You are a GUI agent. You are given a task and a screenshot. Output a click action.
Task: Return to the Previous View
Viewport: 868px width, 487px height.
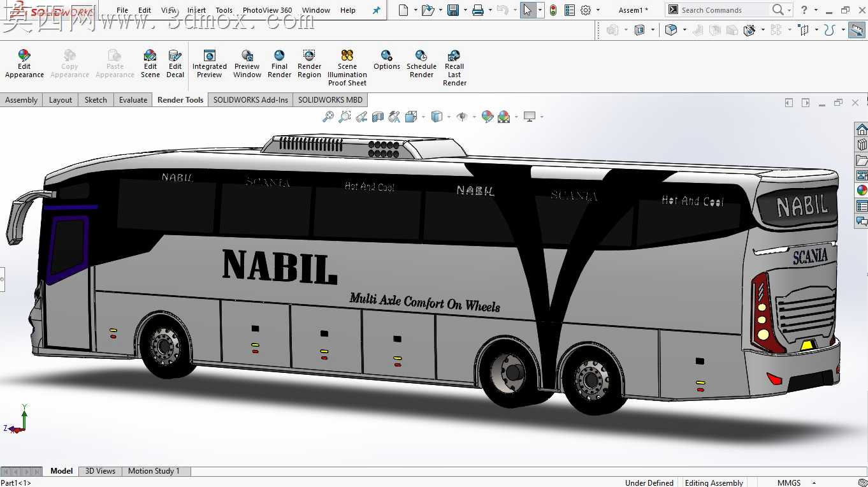click(x=361, y=117)
